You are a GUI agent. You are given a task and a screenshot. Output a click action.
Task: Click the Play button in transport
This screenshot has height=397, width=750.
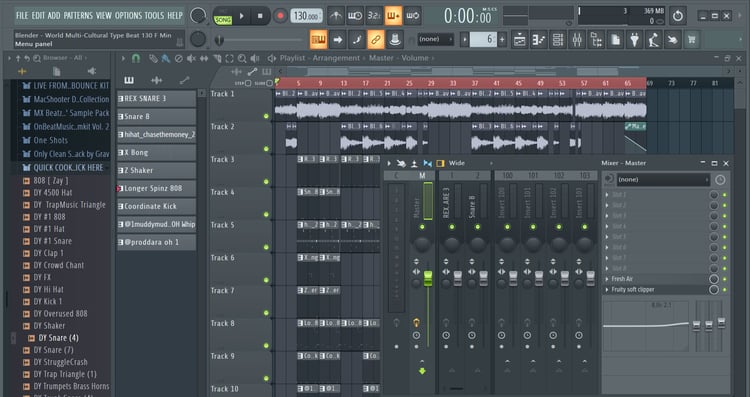click(x=242, y=16)
